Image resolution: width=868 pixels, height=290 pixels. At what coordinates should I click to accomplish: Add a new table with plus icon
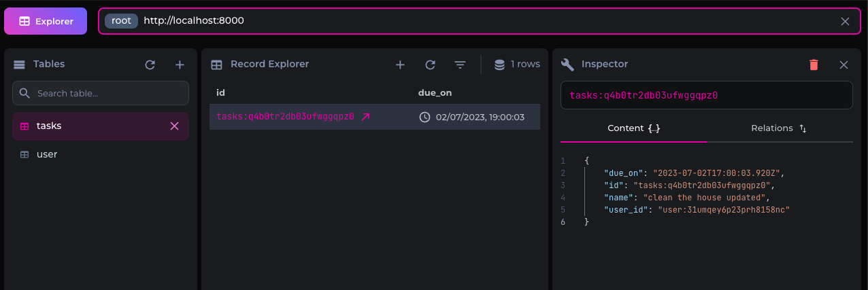[x=180, y=65]
